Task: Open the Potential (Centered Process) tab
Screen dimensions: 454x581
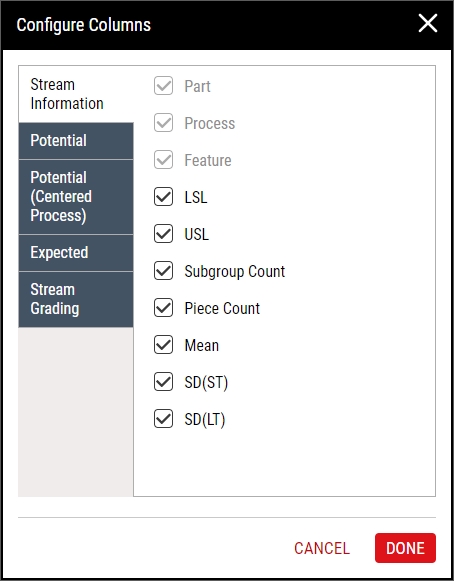Action: [76, 197]
